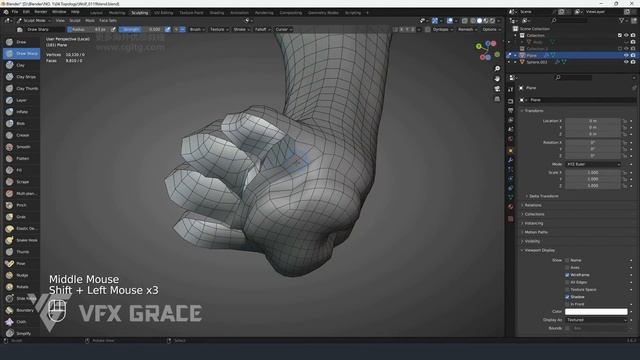This screenshot has height=360, width=640.
Task: Open the Modifier properties wrench tab
Action: click(511, 160)
